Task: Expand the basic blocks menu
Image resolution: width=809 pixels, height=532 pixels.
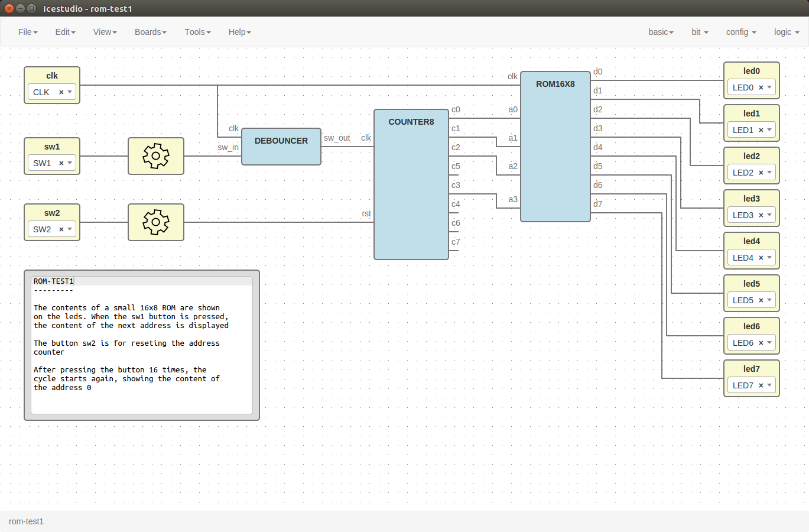Action: click(661, 32)
